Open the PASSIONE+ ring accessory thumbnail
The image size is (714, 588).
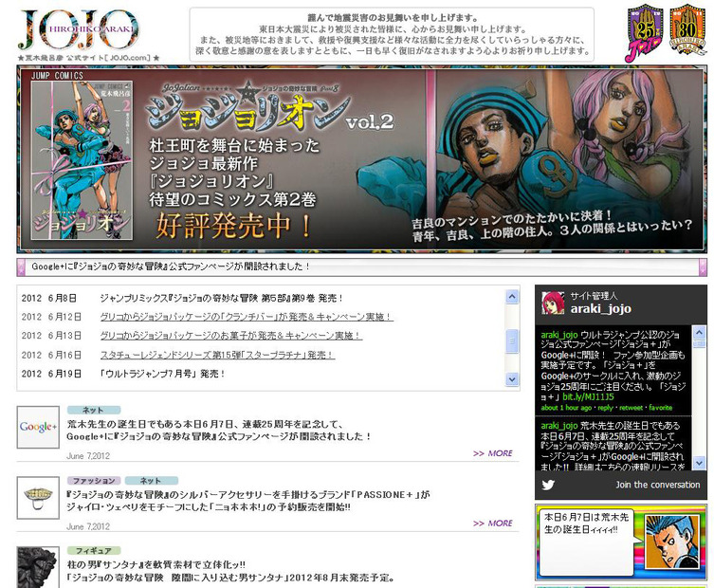pyautogui.click(x=38, y=498)
